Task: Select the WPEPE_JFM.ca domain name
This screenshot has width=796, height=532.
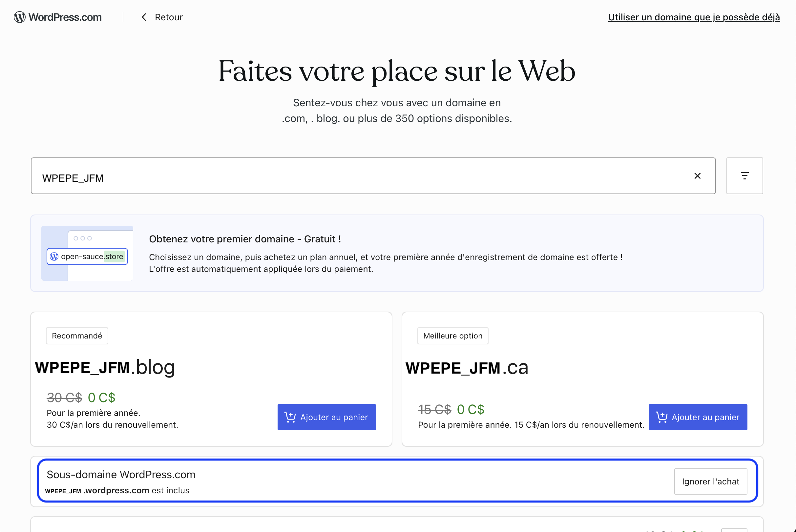Action: pos(467,368)
